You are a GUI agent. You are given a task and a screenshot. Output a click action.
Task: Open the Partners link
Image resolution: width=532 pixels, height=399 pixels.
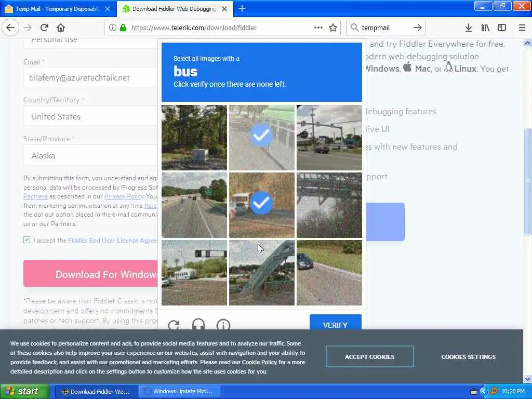[x=35, y=196]
